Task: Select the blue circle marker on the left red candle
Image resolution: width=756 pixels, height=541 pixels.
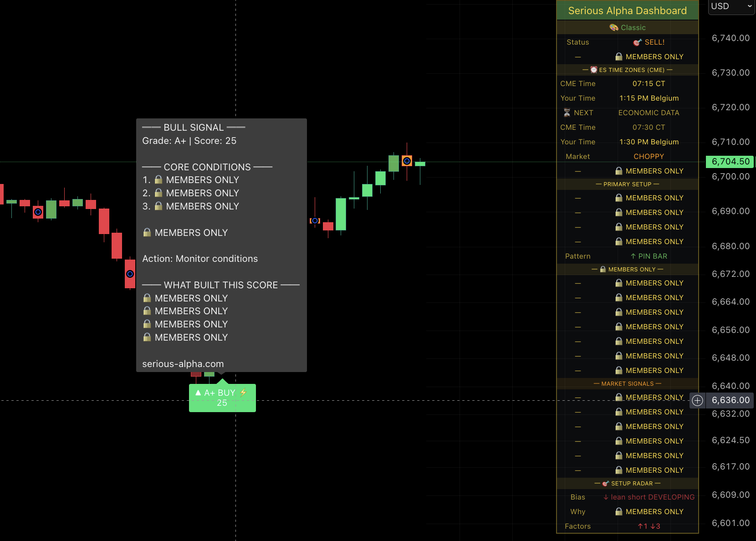Action: point(38,212)
